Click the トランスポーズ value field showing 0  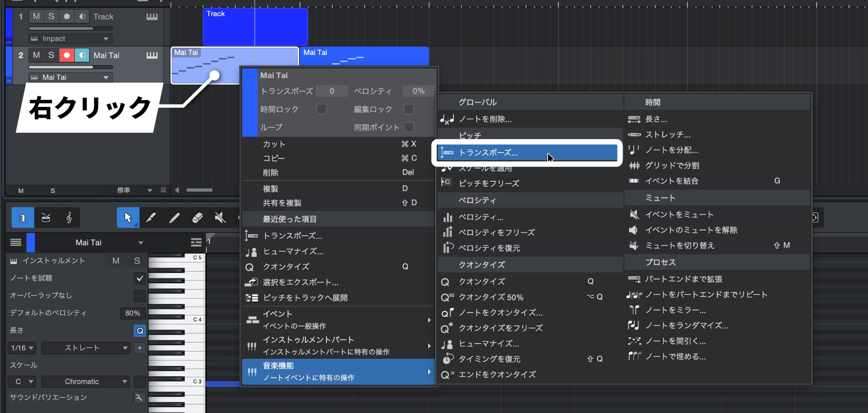coord(331,91)
